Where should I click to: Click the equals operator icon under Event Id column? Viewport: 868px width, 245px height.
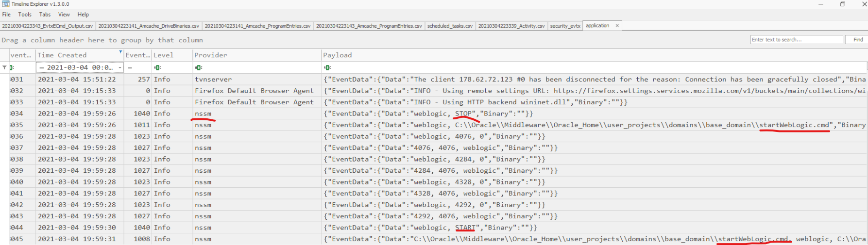pos(130,68)
